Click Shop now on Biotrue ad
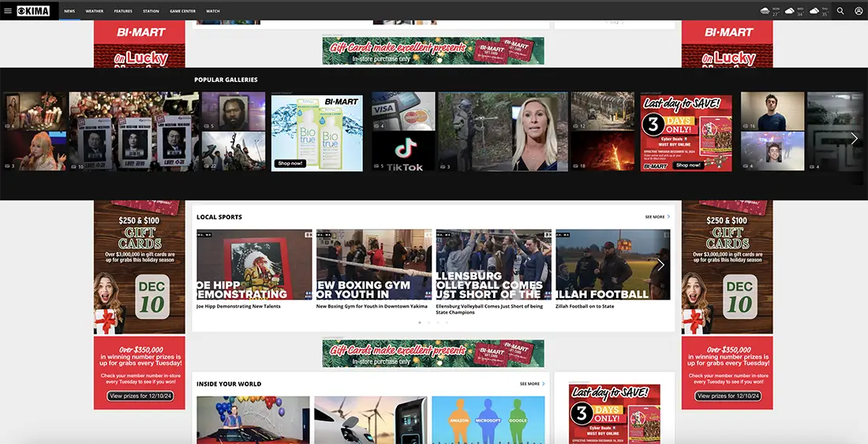 coord(290,164)
